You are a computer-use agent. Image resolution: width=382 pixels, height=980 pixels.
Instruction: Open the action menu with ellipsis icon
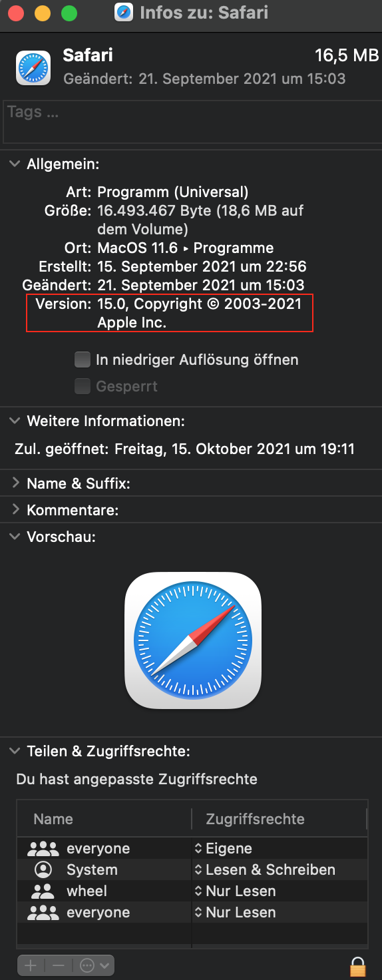click(94, 965)
